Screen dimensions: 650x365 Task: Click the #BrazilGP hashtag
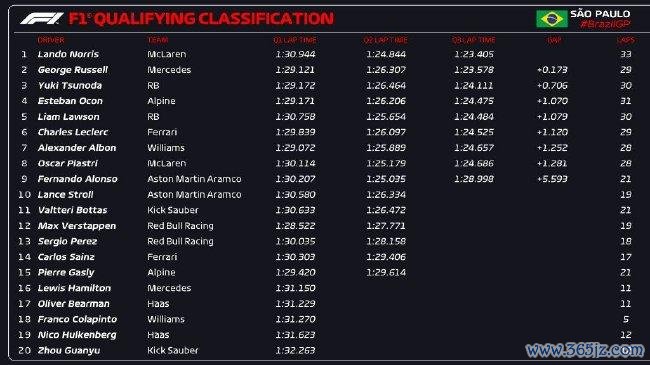[605, 24]
